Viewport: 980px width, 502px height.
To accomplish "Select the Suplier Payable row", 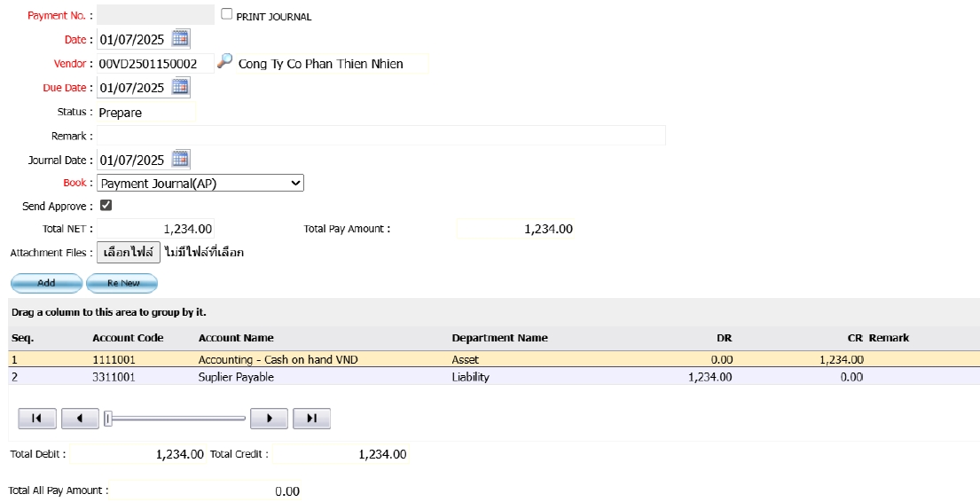I will coord(236,377).
